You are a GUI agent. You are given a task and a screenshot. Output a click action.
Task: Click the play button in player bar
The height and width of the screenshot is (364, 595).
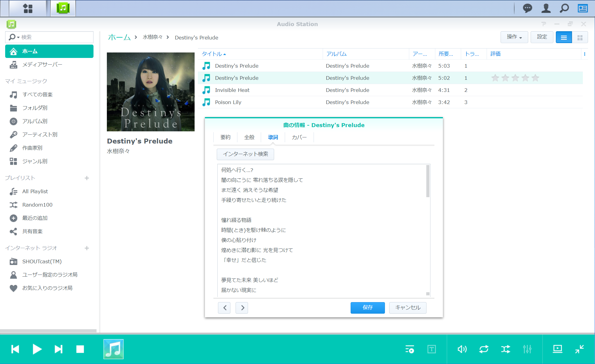[x=37, y=349]
